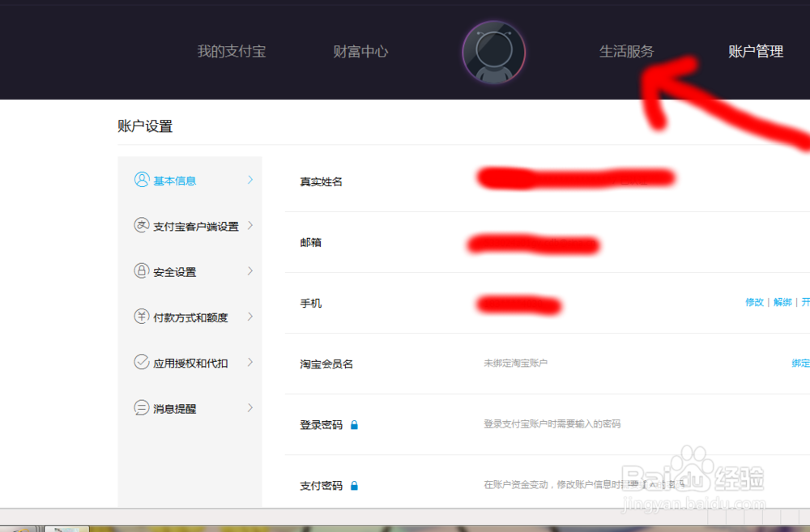Select the 账户管理 tab
Viewport: 810px width, 532px height.
click(755, 52)
